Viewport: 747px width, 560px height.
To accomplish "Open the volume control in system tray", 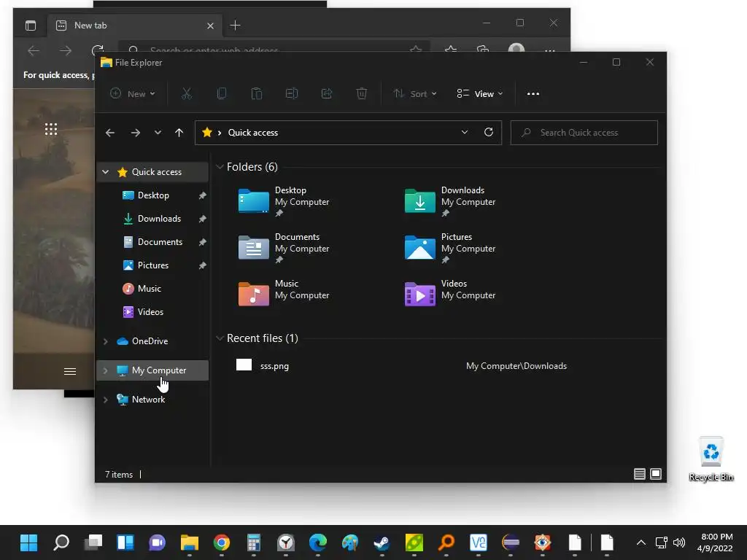I will (679, 542).
